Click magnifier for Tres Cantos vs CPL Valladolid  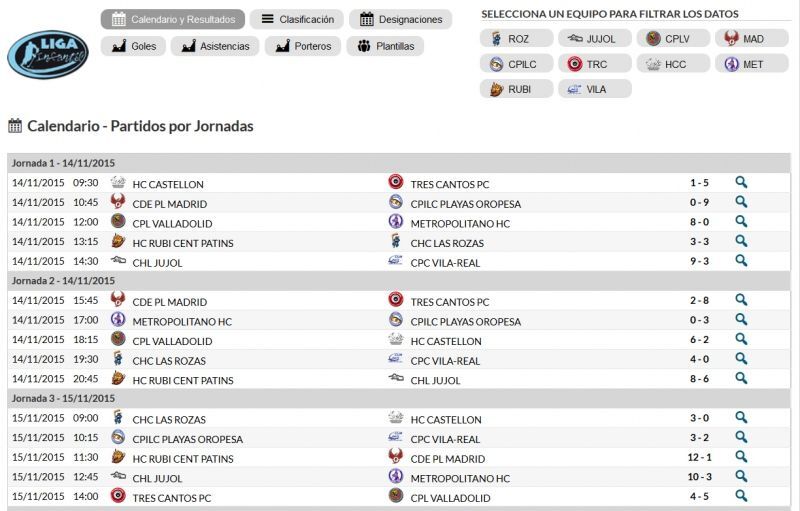[741, 496]
